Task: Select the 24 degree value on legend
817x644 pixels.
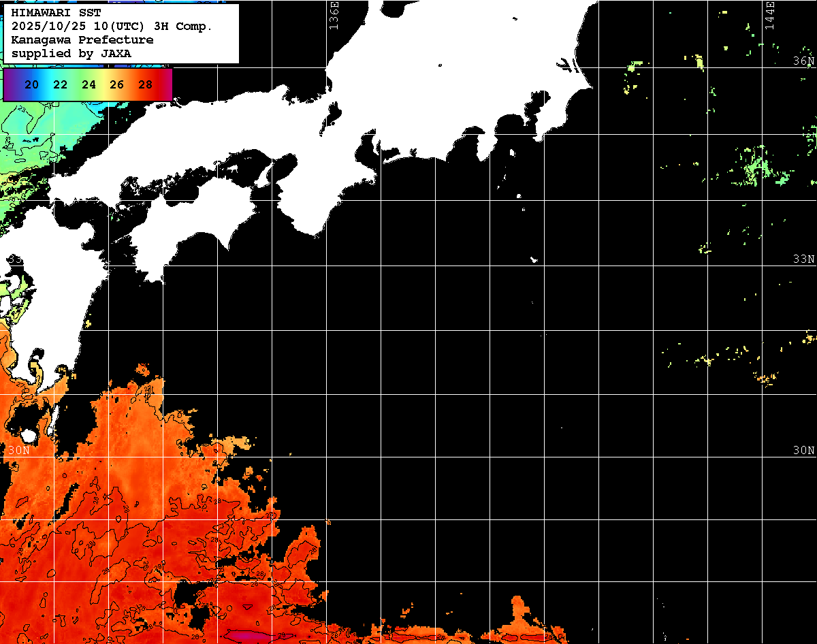Action: 89,85
